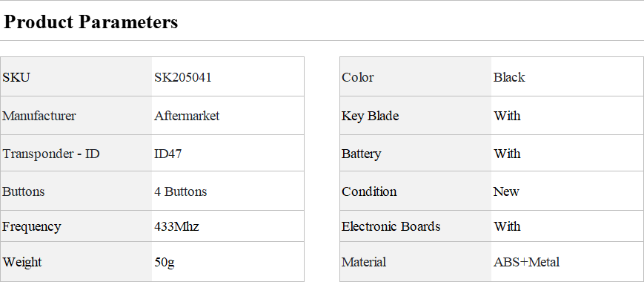Image resolution: width=644 pixels, height=282 pixels.
Task: Click the Key Blade label
Action: [x=370, y=116]
